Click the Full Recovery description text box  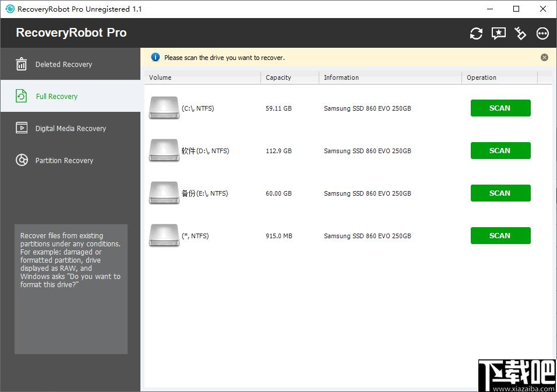pos(71,289)
